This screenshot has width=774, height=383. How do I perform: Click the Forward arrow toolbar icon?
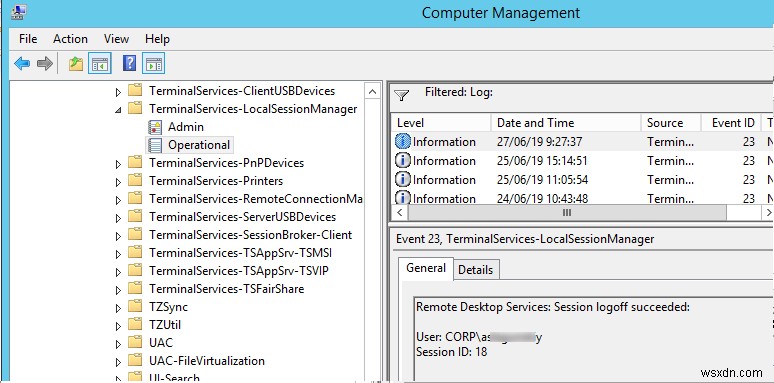(x=45, y=64)
